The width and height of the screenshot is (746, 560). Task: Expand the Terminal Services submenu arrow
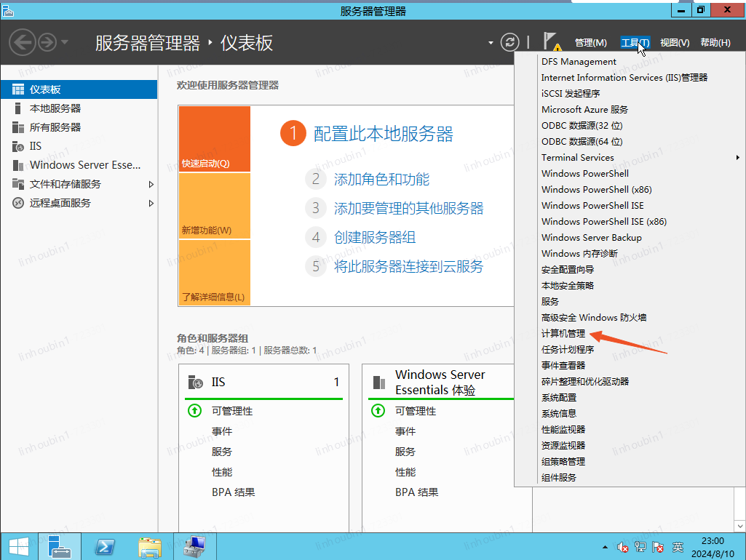(737, 157)
